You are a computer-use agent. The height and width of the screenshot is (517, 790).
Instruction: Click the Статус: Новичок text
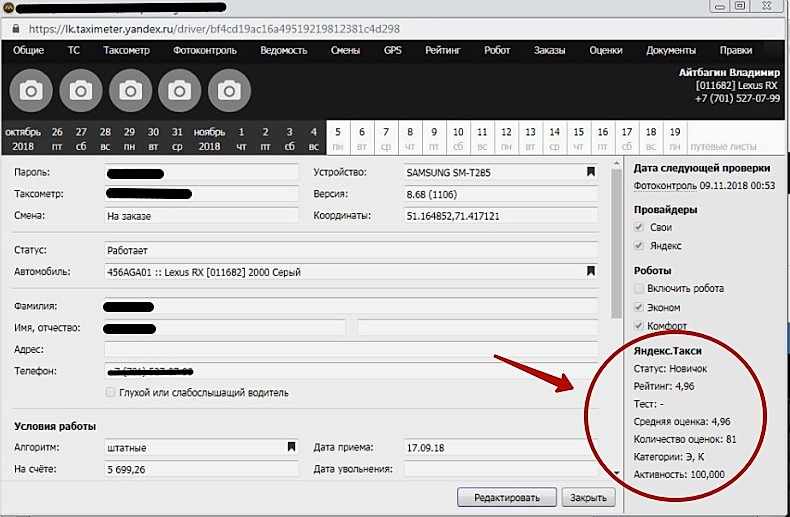click(670, 368)
